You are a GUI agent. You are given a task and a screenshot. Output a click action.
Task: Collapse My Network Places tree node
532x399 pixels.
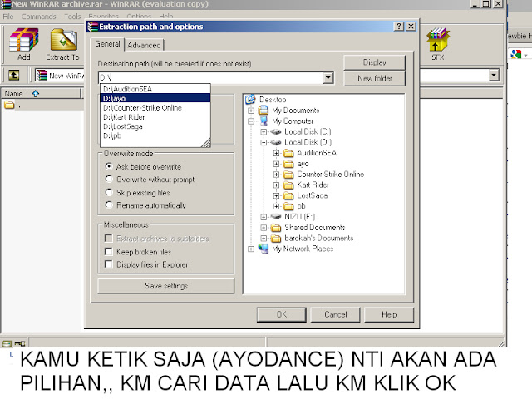pos(251,249)
